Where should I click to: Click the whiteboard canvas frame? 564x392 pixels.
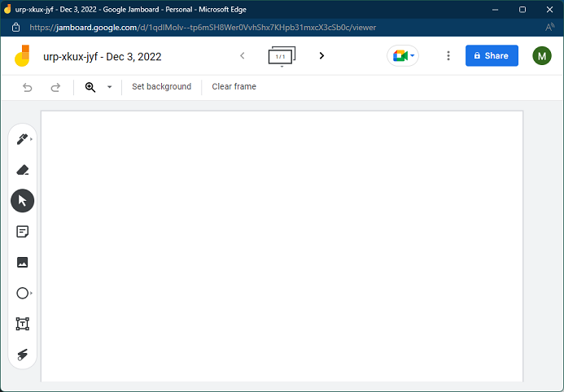282,246
